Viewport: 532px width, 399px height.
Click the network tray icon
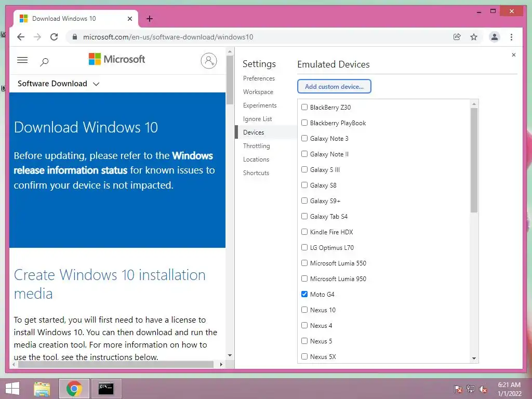471,389
